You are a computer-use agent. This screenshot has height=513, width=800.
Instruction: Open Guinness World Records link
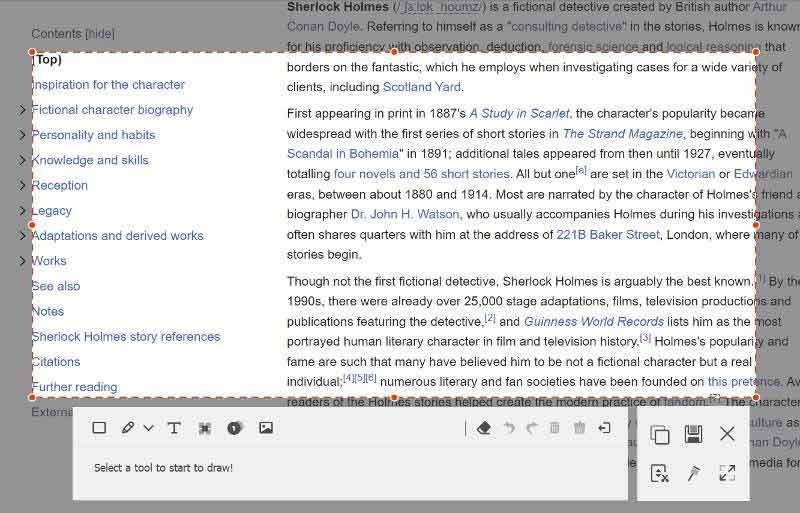[594, 322]
